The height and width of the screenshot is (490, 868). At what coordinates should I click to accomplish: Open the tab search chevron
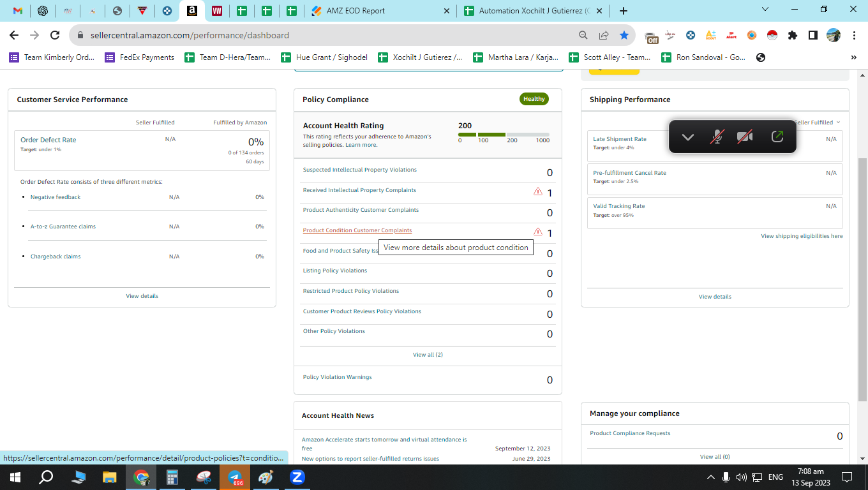pos(765,10)
